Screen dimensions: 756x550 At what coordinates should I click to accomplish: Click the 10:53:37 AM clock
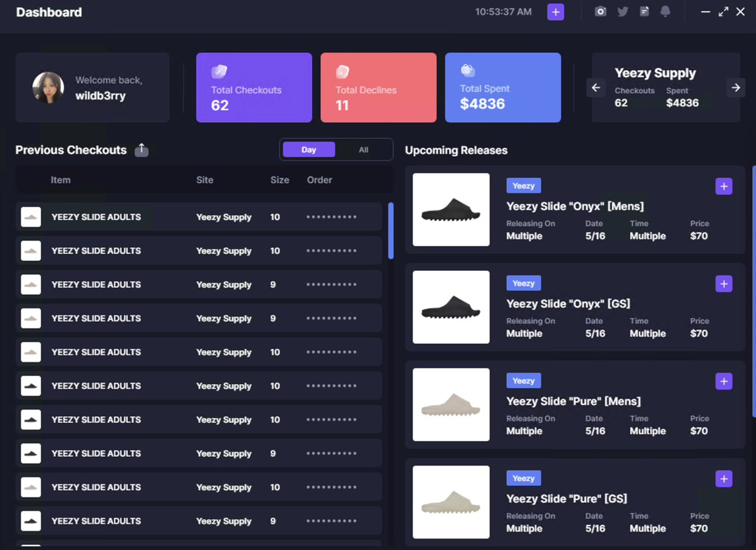coord(503,12)
